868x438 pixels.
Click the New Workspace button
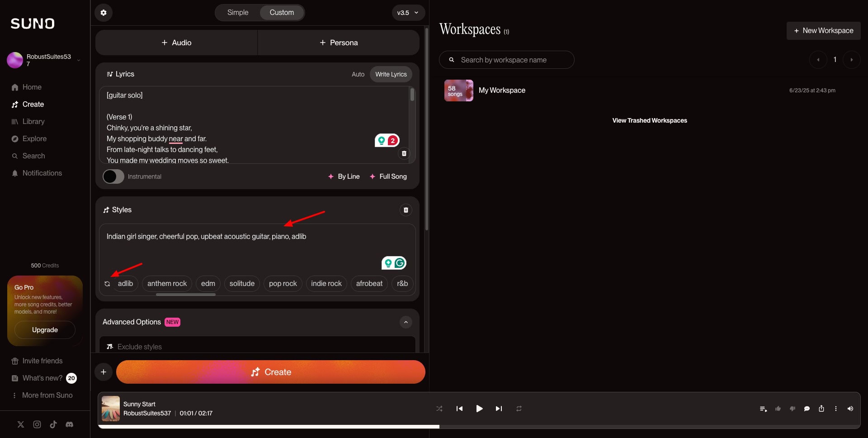point(823,31)
